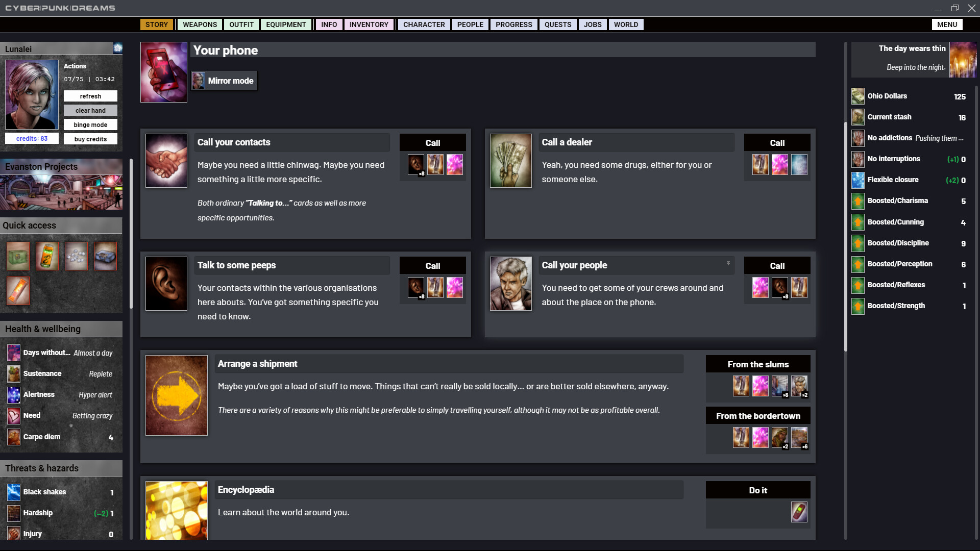Expand the Threats & hazards section

pyautogui.click(x=61, y=468)
